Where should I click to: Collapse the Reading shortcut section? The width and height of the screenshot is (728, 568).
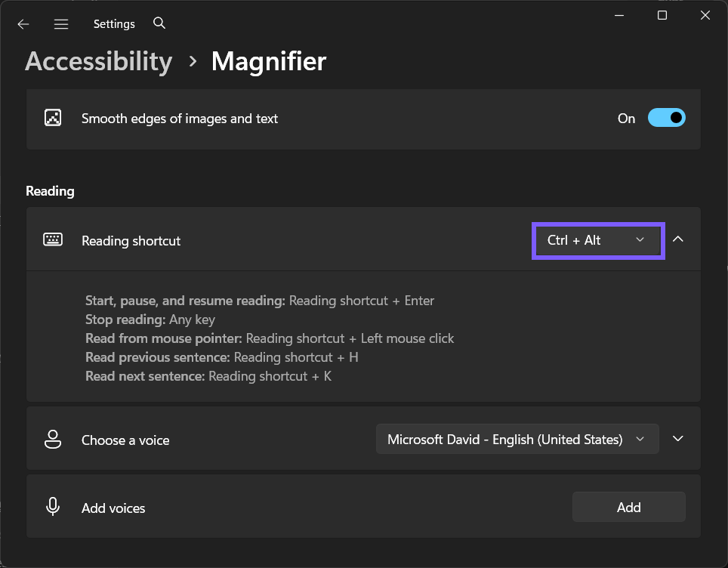click(678, 239)
